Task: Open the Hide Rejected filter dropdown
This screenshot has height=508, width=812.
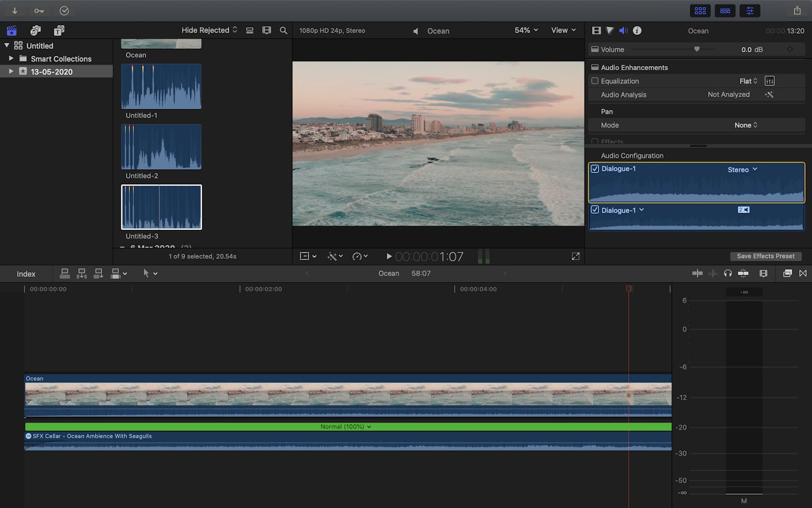Action: click(209, 30)
